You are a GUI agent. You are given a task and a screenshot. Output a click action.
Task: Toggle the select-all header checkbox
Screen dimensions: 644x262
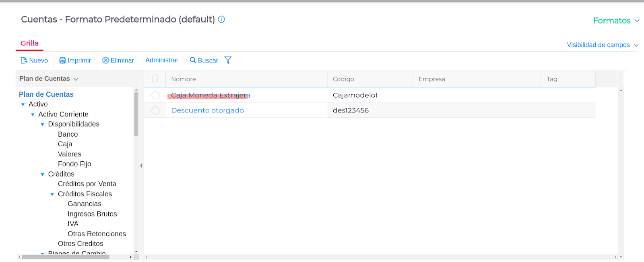[x=155, y=79]
